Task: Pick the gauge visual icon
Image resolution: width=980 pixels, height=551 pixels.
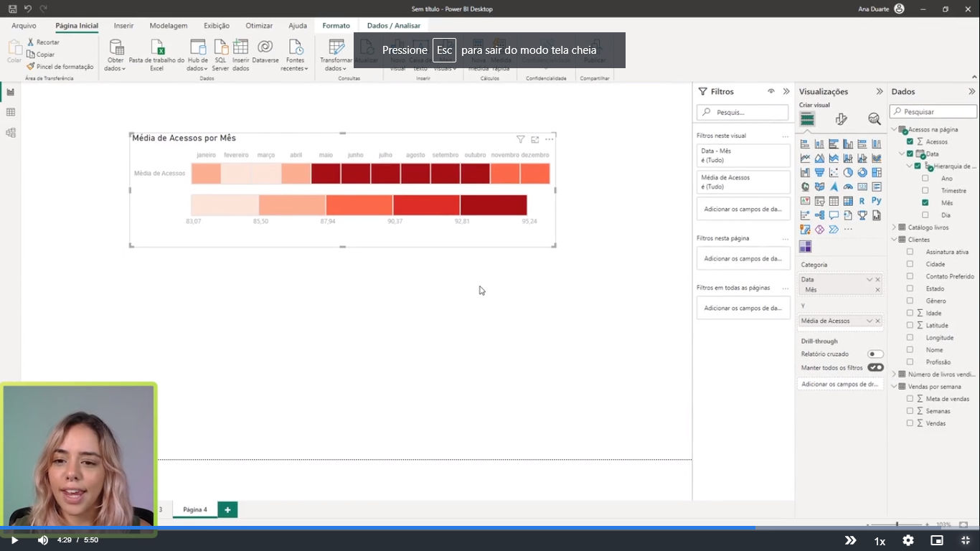Action: [848, 187]
